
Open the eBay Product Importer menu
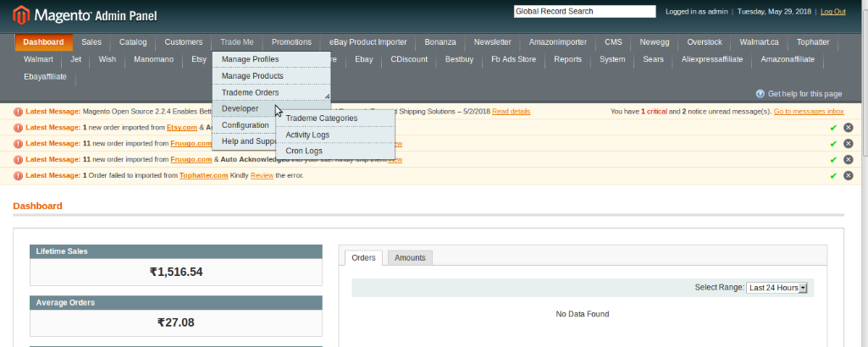pos(368,42)
